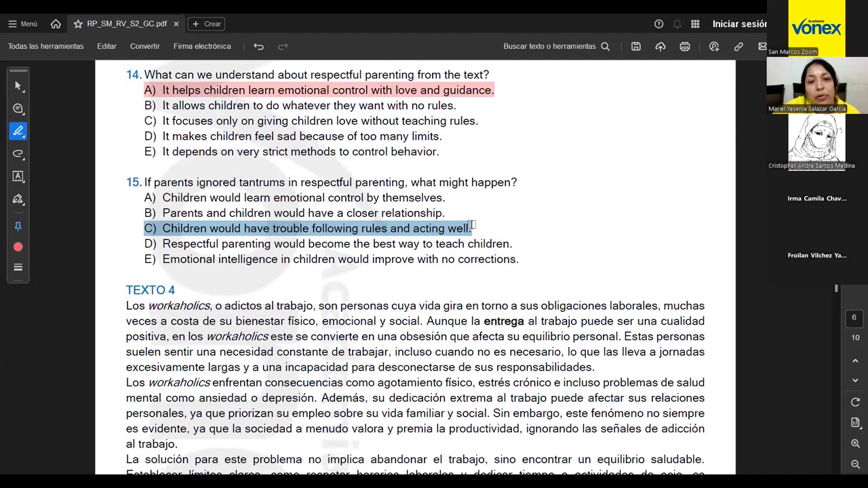Click Iniciar sesión
Screen dimensions: 868x488
tap(739, 24)
